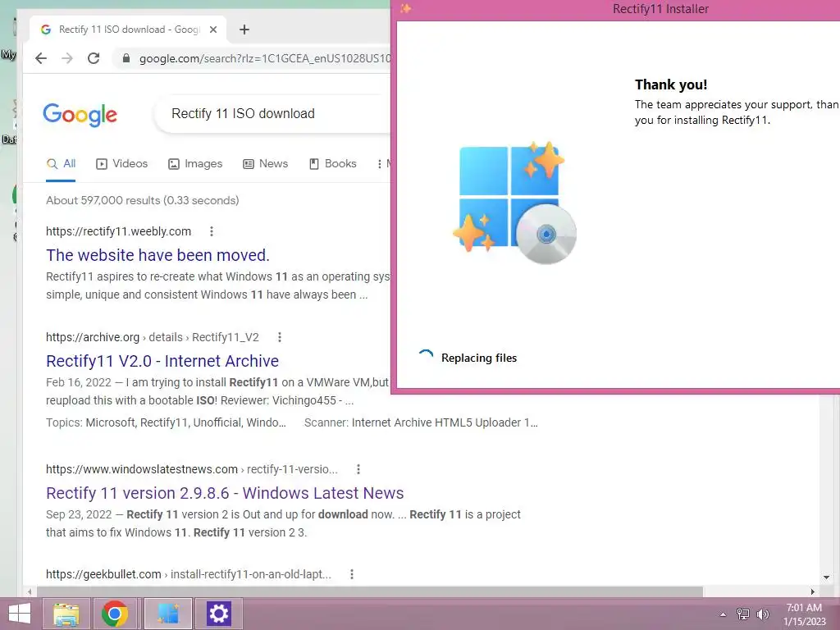Close the Rectify 11 ISO download tab
840x630 pixels.
tap(213, 30)
